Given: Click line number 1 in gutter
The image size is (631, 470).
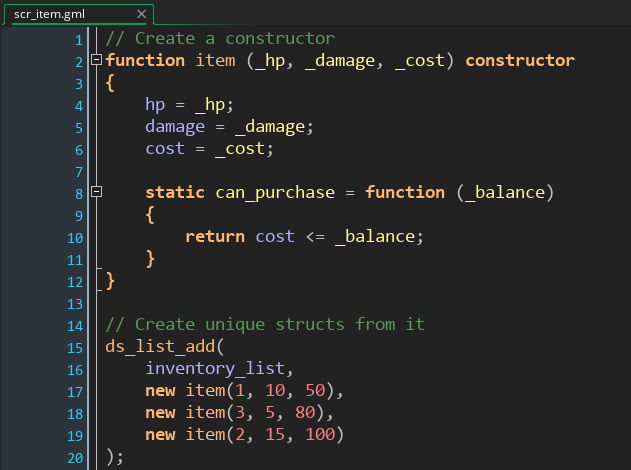Looking at the screenshot, I should tap(79, 40).
